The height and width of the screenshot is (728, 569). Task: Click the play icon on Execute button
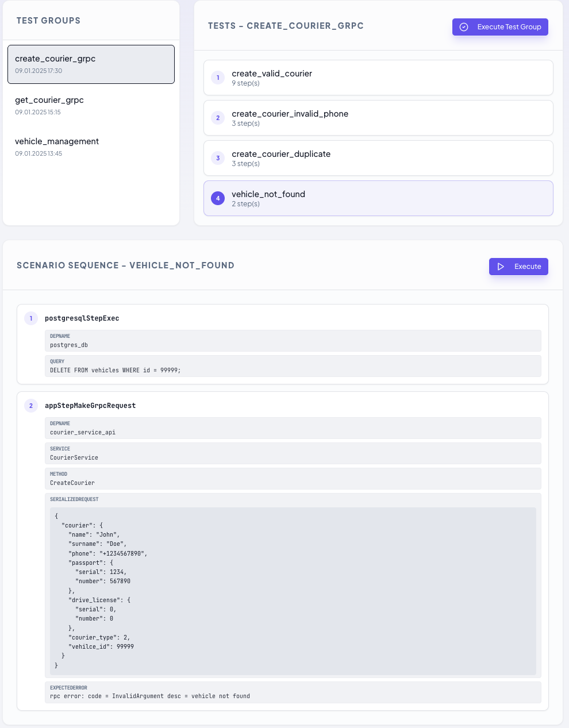(501, 267)
